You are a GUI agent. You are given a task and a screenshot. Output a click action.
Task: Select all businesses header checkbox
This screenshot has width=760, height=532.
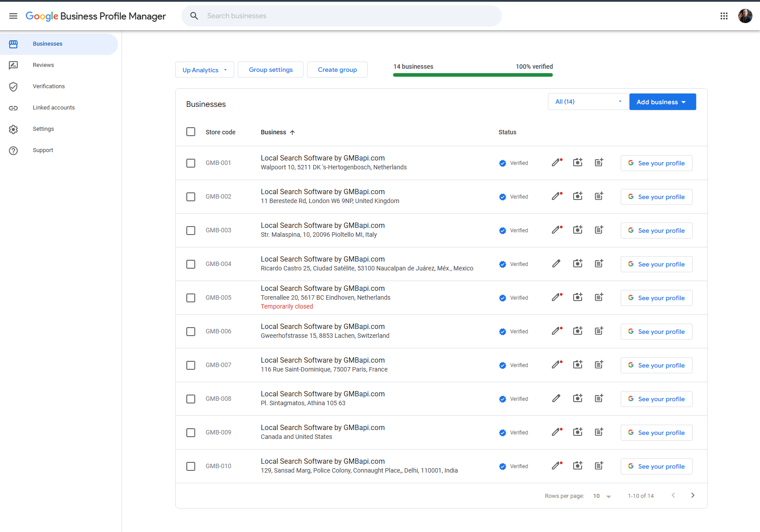click(x=191, y=132)
